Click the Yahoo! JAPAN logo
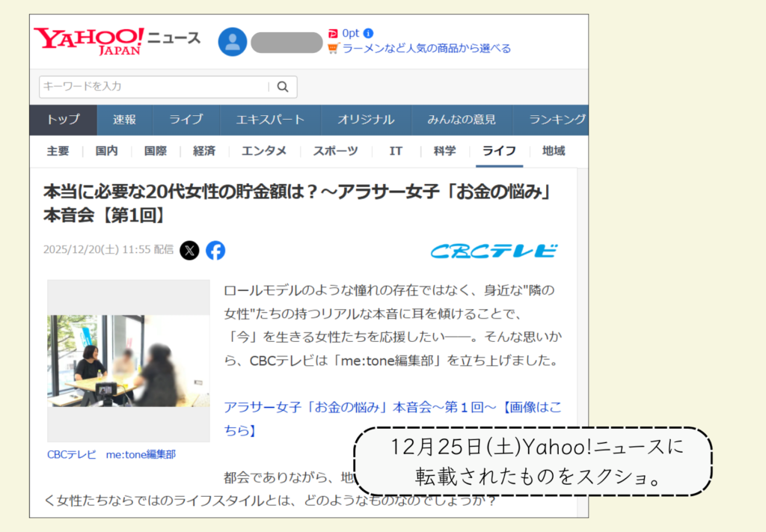The width and height of the screenshot is (766, 532). tap(89, 41)
